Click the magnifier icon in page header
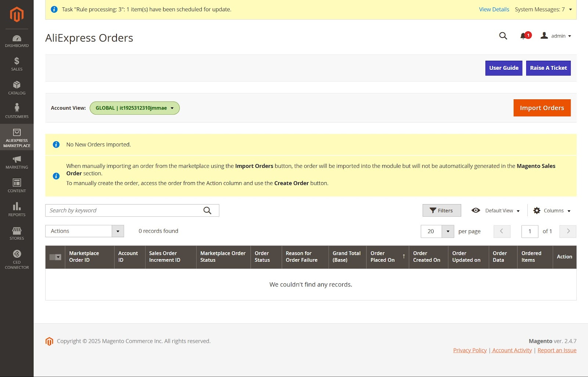The image size is (588, 377). point(503,36)
